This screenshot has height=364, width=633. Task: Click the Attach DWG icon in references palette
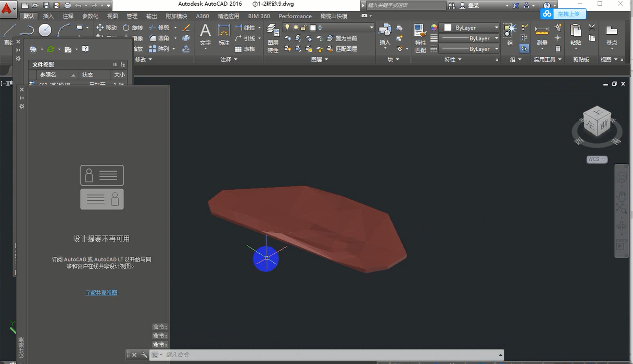tap(33, 49)
